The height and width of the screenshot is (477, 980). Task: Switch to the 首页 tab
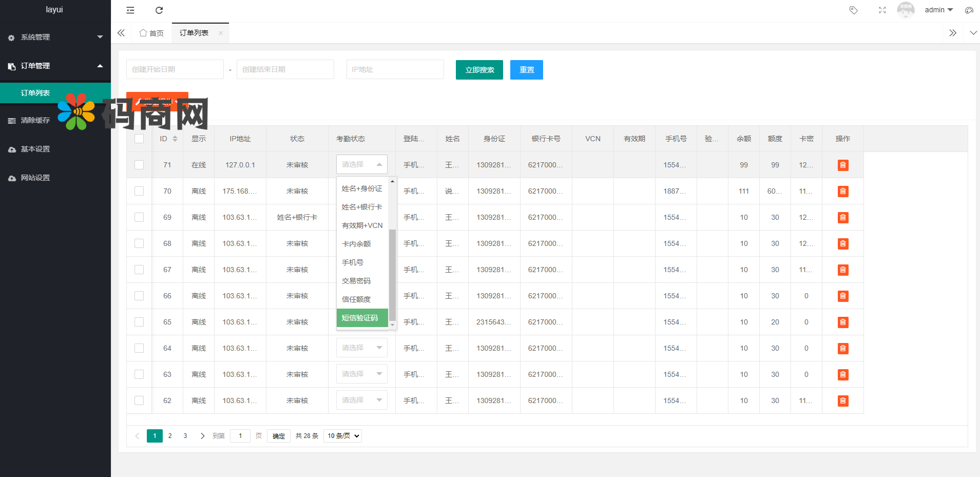pos(151,33)
